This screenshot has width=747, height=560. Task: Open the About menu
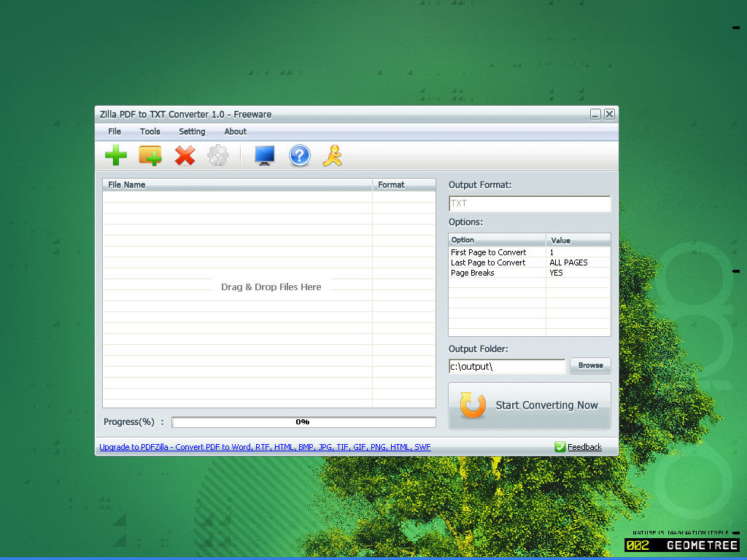tap(236, 131)
